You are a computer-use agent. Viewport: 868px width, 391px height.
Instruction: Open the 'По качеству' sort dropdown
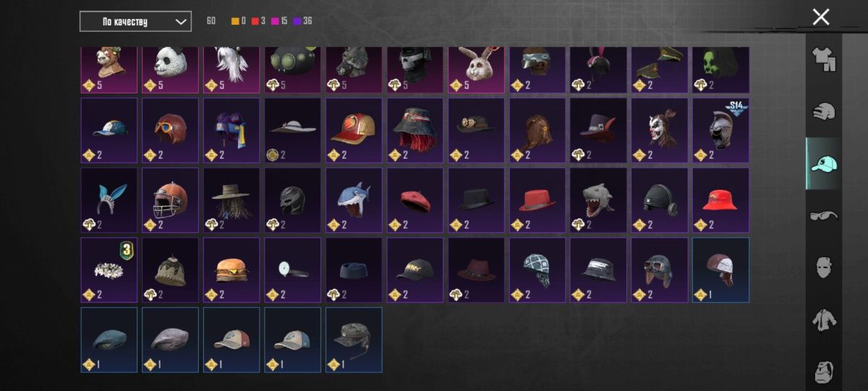click(135, 21)
